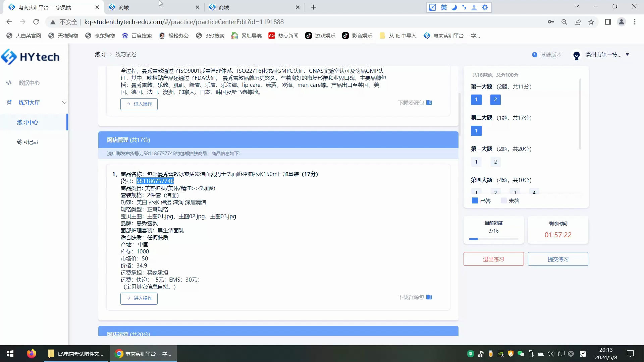This screenshot has width=644, height=362.
Task: Open 天猫购物 bookmark
Action: click(x=63, y=36)
